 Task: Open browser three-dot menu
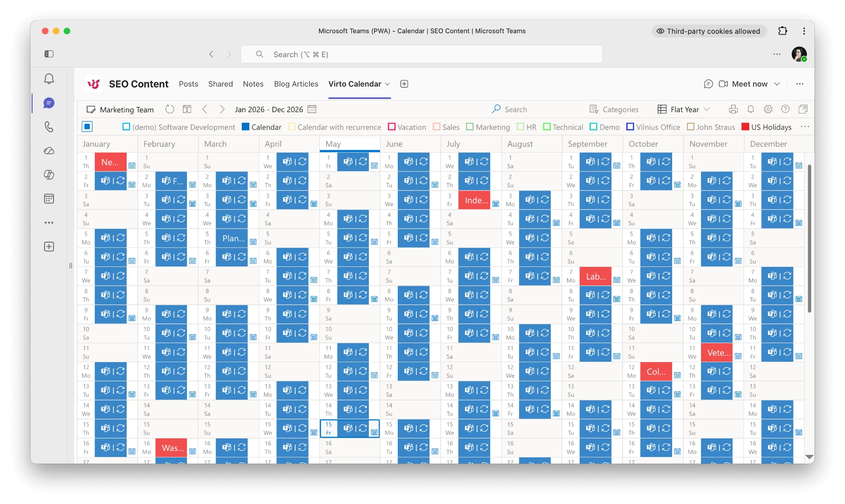804,31
